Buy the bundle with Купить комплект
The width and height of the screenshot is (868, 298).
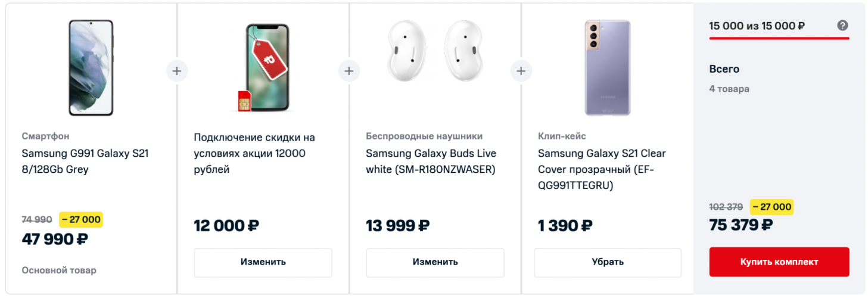tap(779, 262)
